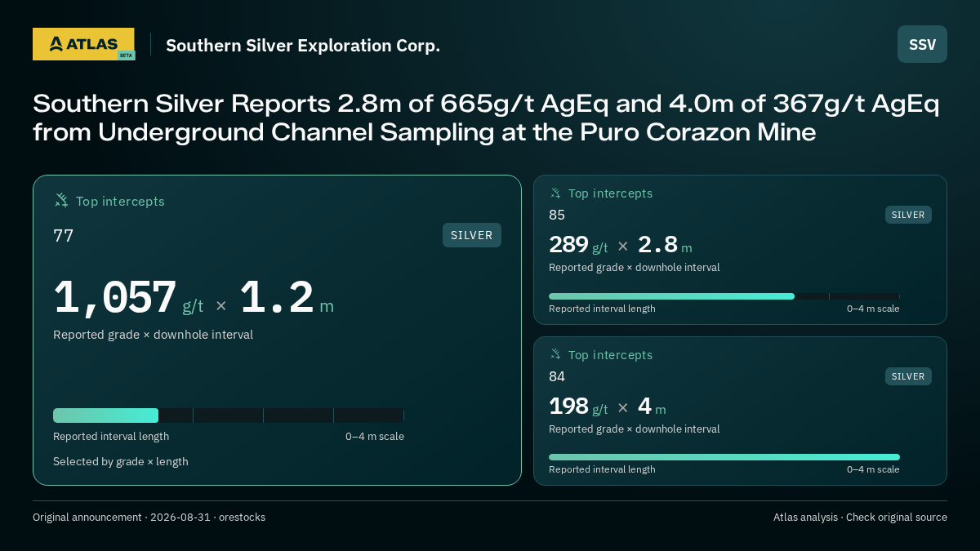Click 'Reported grade × downhole interval' in hole 84 card

pyautogui.click(x=635, y=429)
